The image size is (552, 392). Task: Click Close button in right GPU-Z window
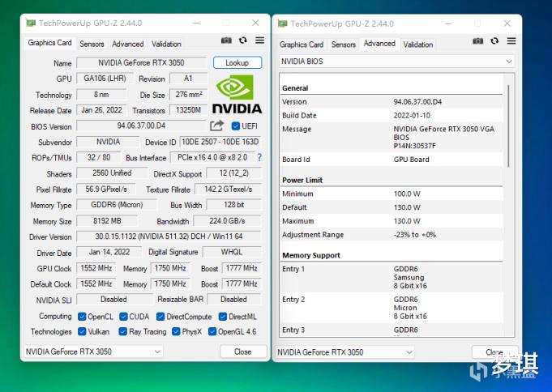[494, 352]
